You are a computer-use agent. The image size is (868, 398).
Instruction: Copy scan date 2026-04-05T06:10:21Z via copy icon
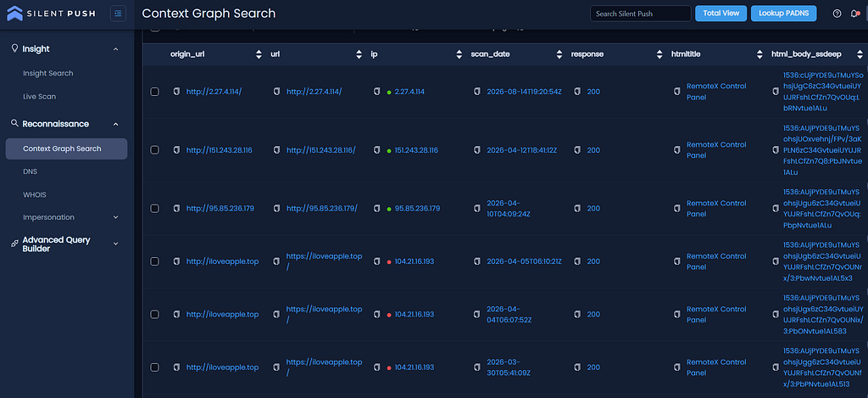tap(477, 261)
